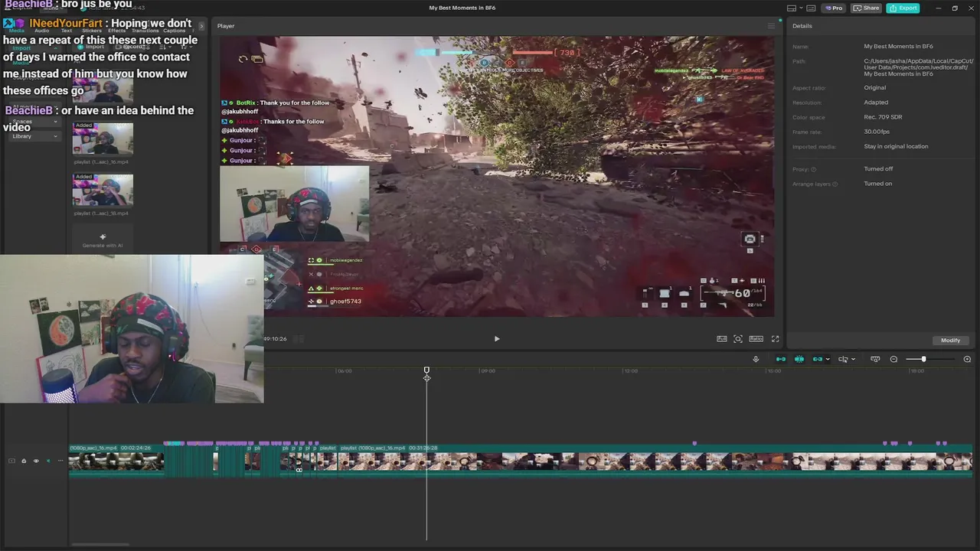The width and height of the screenshot is (980, 551).
Task: Click the timeline zoom out icon
Action: [893, 359]
